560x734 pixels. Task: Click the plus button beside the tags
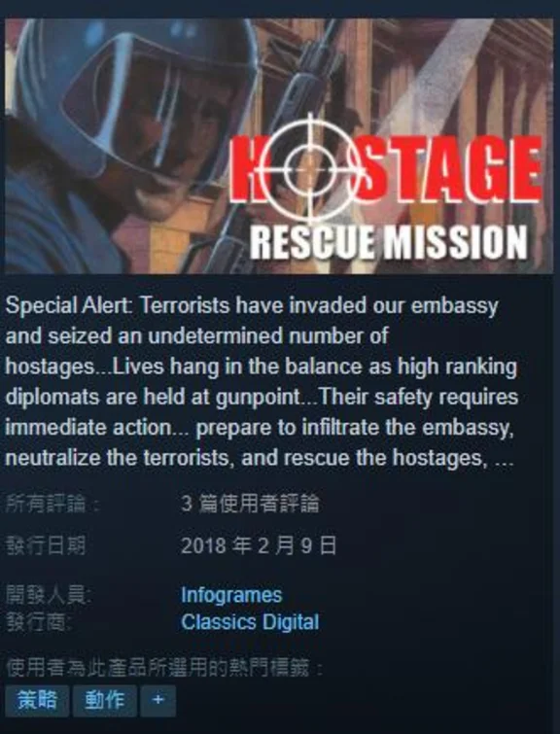click(157, 700)
